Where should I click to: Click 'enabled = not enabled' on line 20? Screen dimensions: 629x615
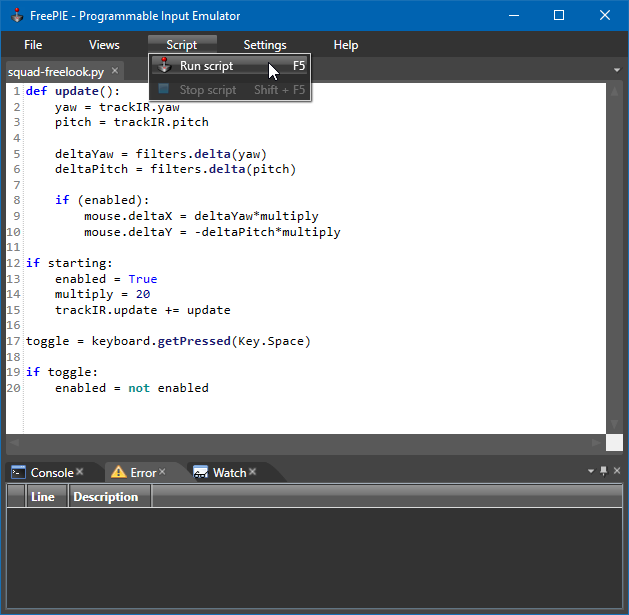(x=132, y=388)
